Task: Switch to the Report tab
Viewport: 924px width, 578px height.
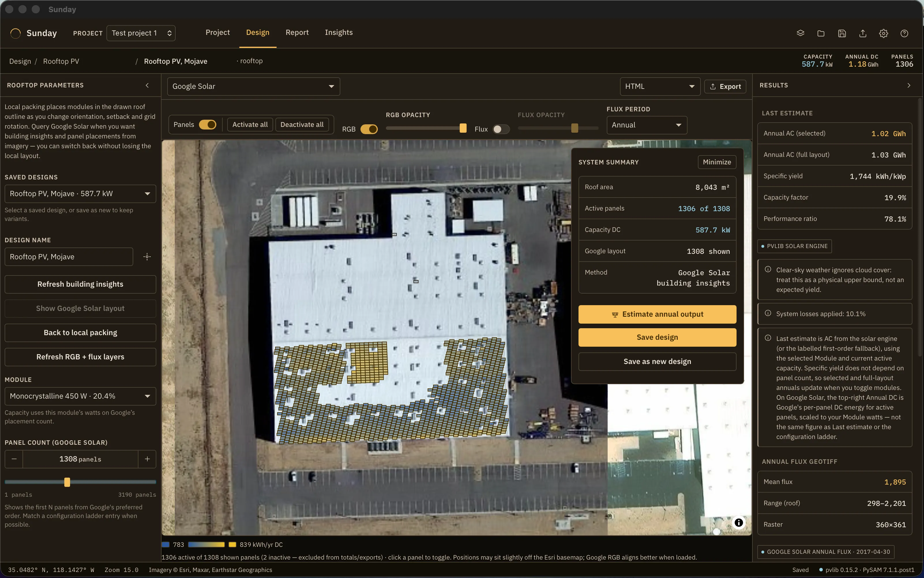Action: coord(297,33)
